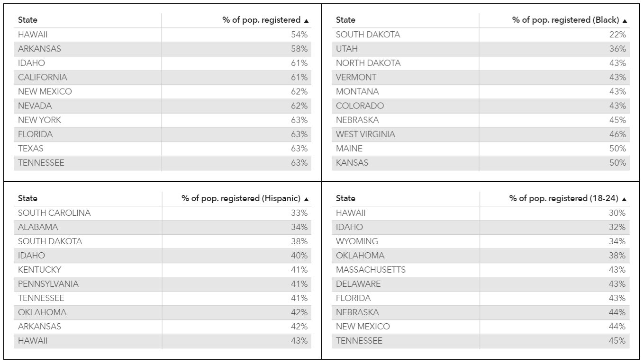Click the '% of pop. registered (Hispanic)' header text
Viewport: 644px width, 363px height.
click(x=241, y=198)
